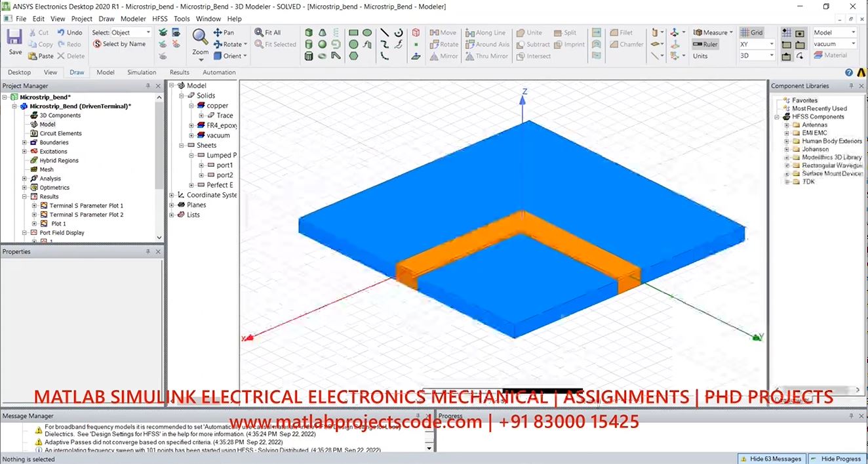Close the Properties panel
Screen dimensions: 868x464
[158, 251]
